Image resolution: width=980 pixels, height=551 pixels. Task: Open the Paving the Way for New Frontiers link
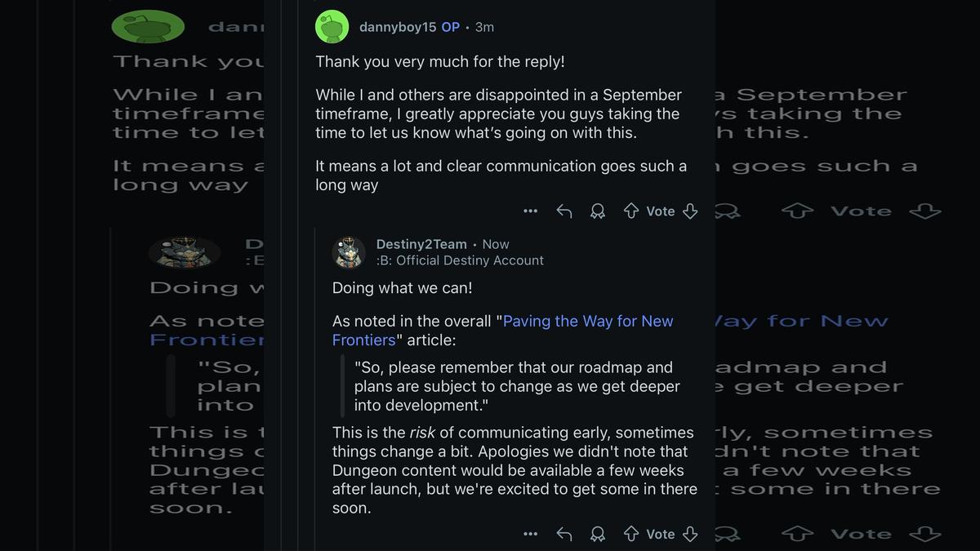(x=588, y=321)
